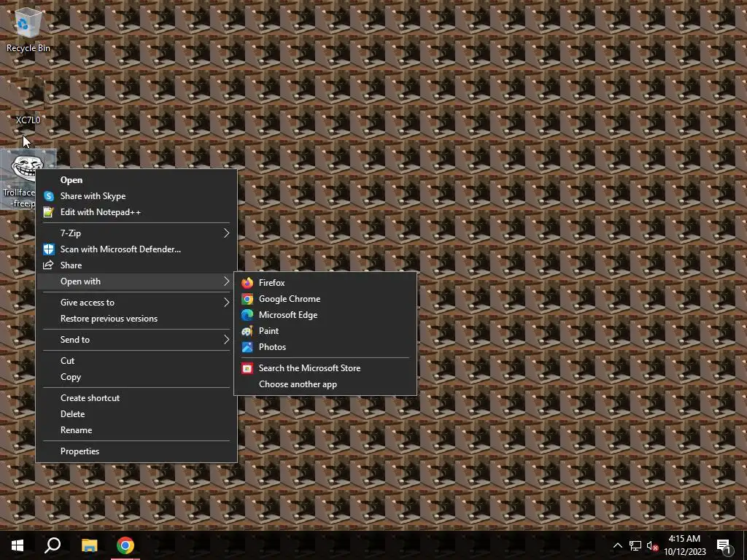This screenshot has height=560, width=747.
Task: Click the Google Chrome icon in submenu
Action: (247, 299)
